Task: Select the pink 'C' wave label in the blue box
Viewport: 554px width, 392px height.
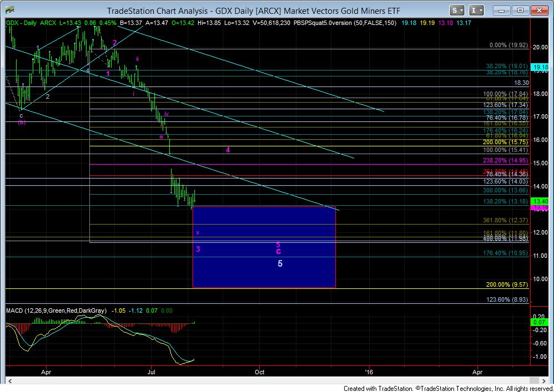Action: click(x=279, y=251)
